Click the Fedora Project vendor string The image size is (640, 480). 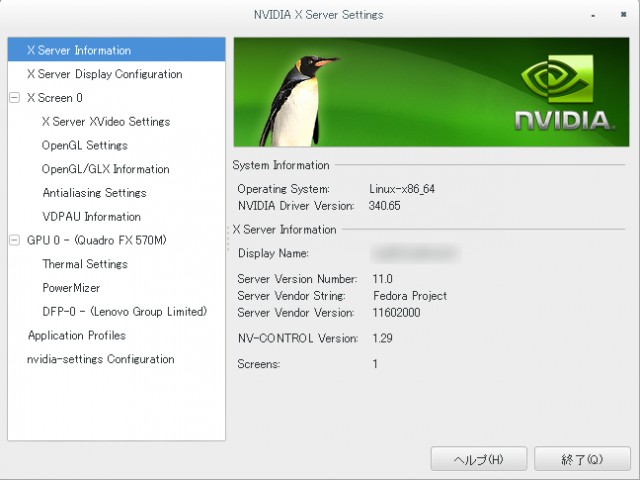(x=410, y=296)
